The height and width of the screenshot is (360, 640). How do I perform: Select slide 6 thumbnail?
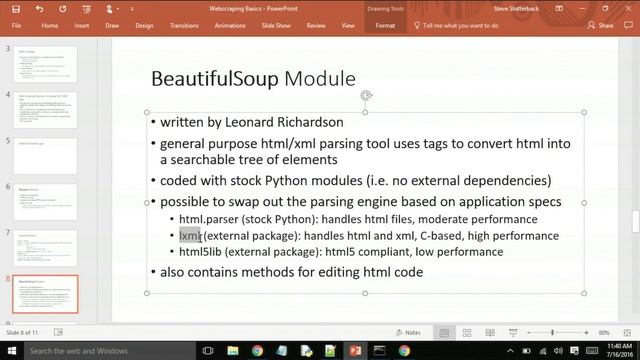[45, 202]
